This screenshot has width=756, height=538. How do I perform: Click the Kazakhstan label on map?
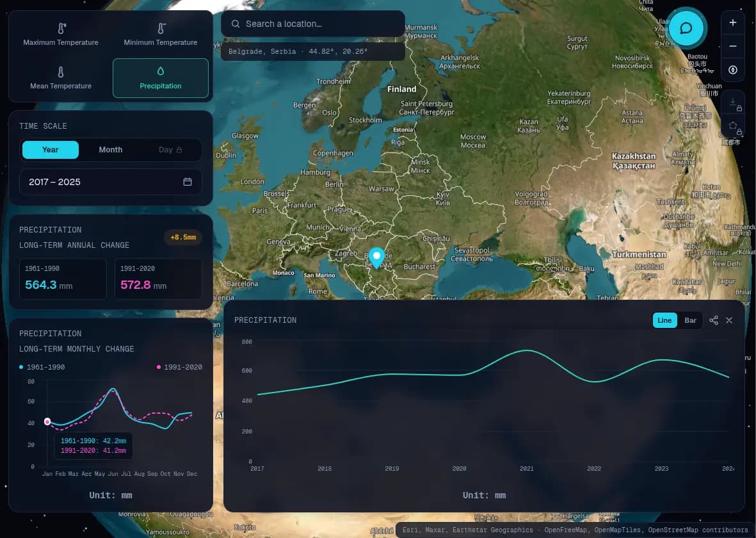(x=634, y=161)
